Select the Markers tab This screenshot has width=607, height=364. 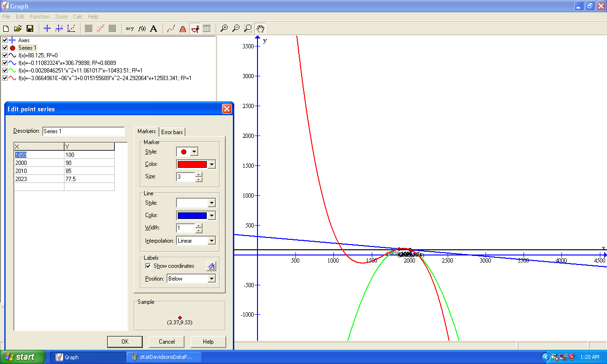[147, 131]
